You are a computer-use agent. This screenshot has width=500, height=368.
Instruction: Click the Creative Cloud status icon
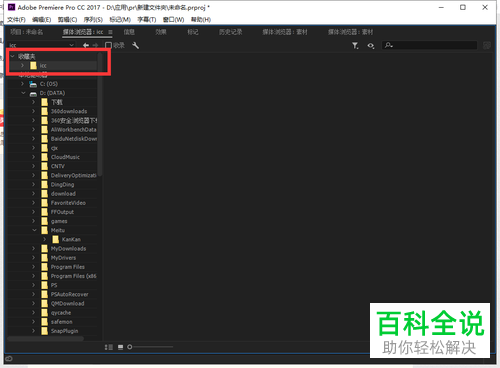(9, 359)
